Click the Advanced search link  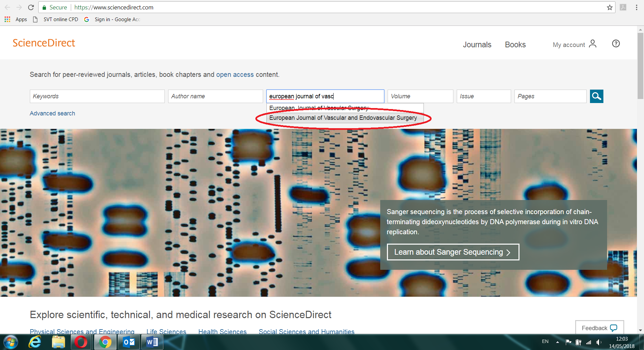coord(52,113)
